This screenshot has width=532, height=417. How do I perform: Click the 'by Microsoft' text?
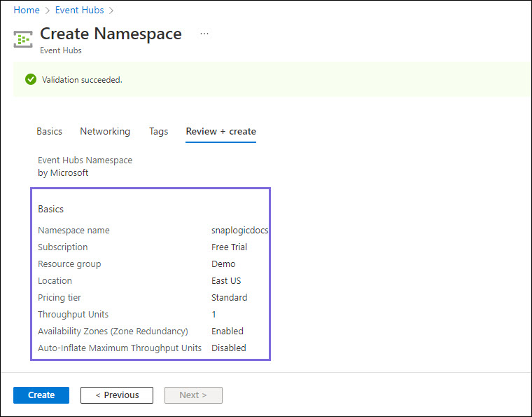(x=63, y=173)
